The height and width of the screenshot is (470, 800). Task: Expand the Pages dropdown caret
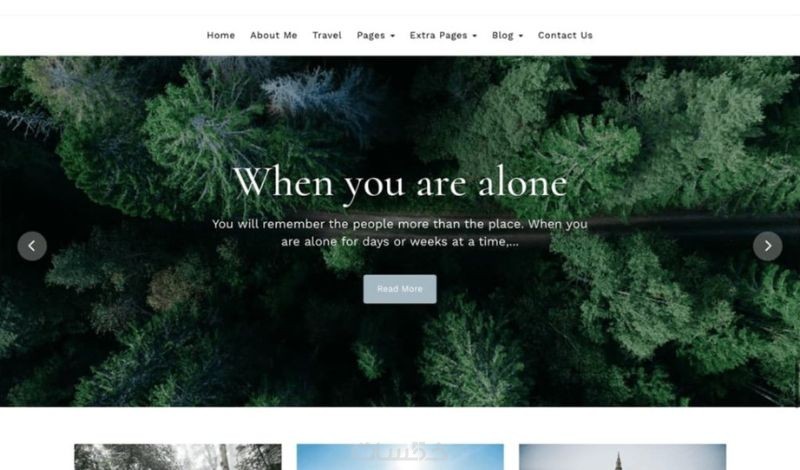(392, 36)
